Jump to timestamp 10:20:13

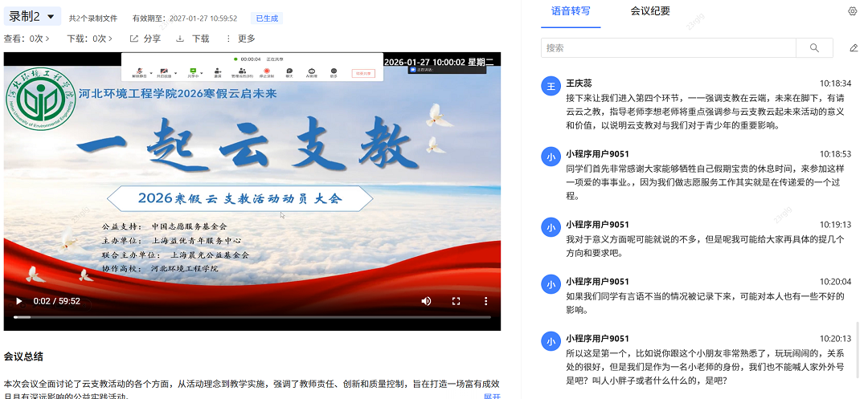coord(835,339)
